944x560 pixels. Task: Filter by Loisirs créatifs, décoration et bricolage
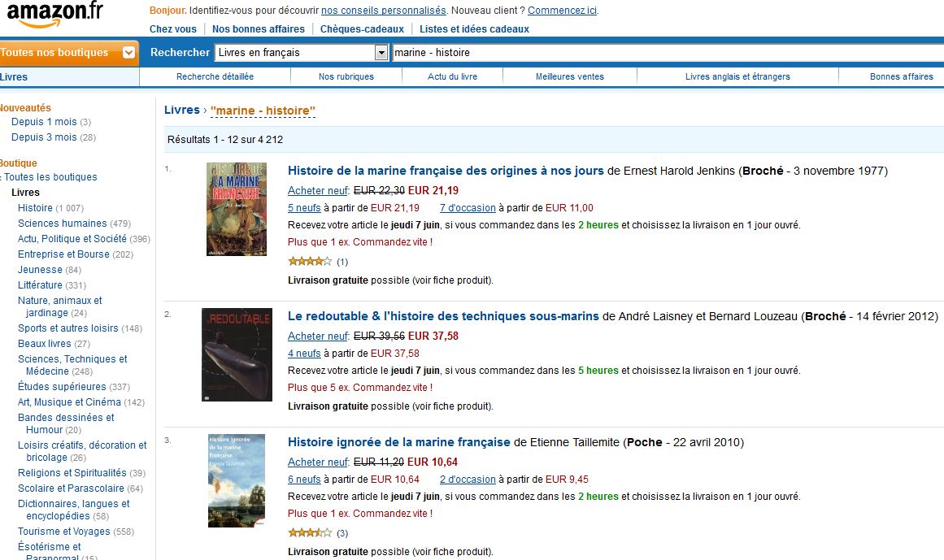point(82,451)
